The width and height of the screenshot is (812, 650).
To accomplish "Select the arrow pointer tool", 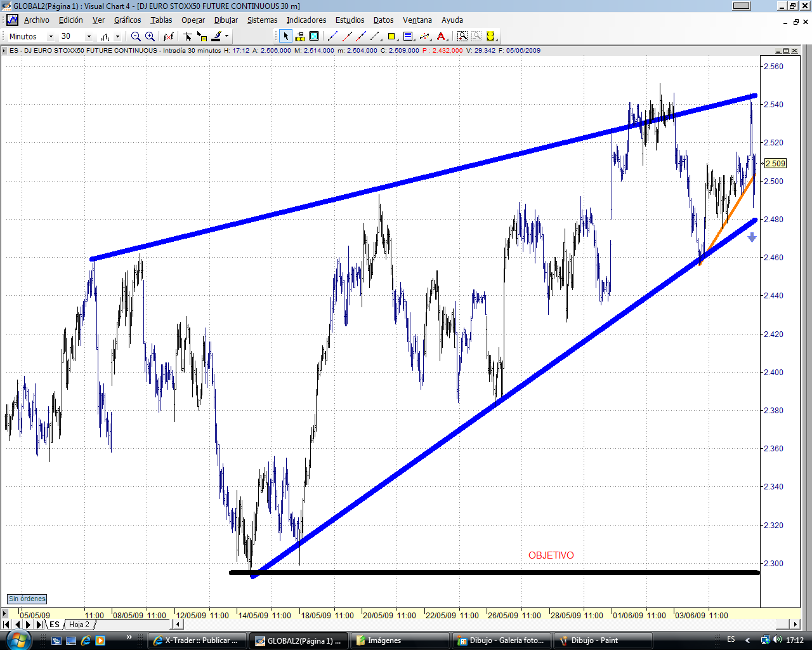I will (x=286, y=36).
